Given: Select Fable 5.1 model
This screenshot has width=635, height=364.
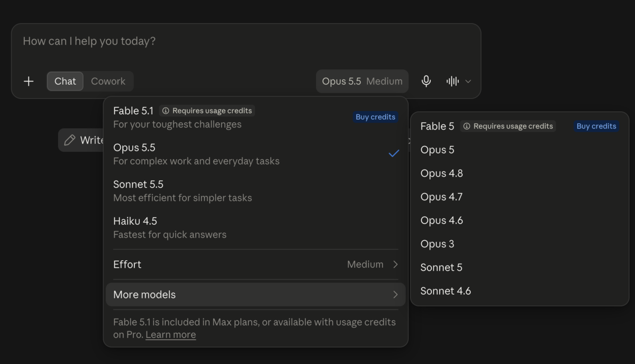Looking at the screenshot, I should (256, 117).
